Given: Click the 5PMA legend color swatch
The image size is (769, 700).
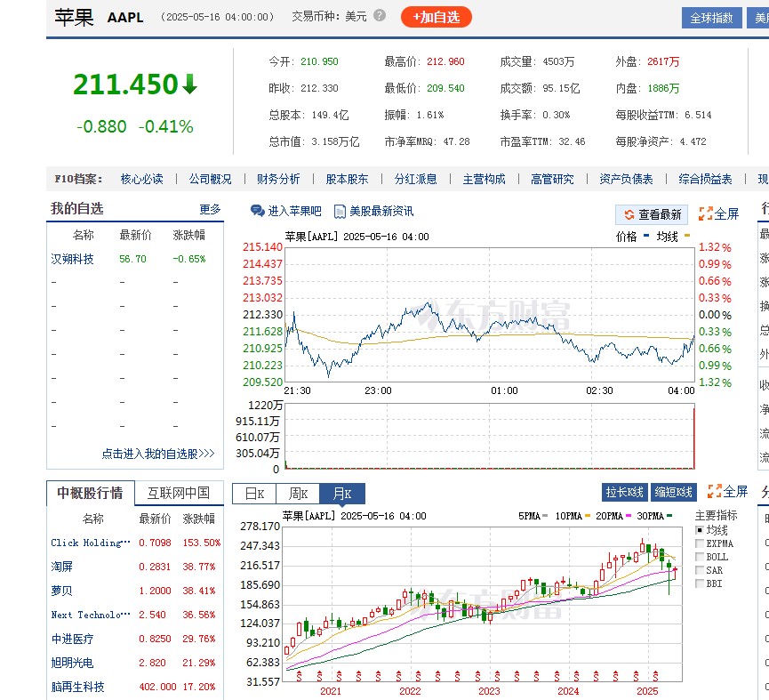Looking at the screenshot, I should [545, 516].
